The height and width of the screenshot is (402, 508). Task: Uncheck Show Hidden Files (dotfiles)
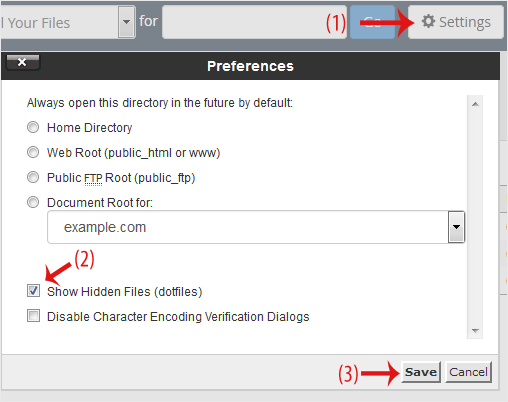tap(33, 291)
